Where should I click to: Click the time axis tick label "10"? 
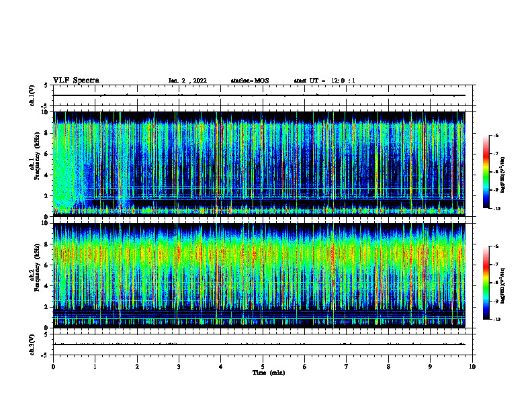[472, 367]
